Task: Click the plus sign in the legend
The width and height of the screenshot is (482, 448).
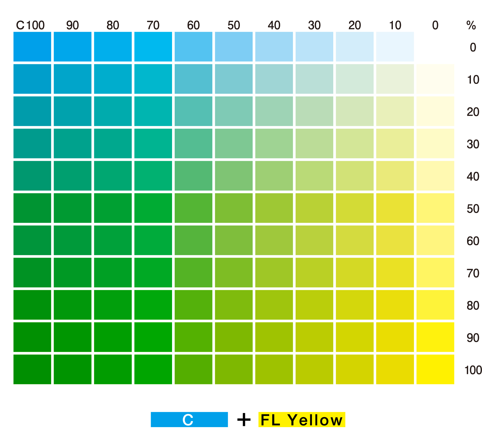Action: tap(244, 420)
